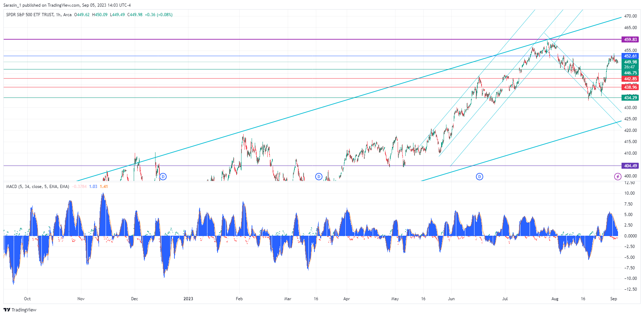Select the dividend marker in mid-June
The height and width of the screenshot is (316, 644).
(479, 176)
